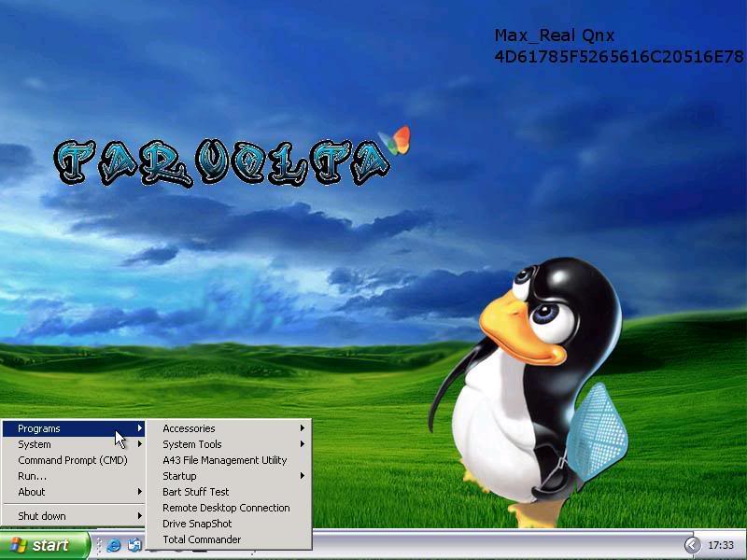Open the Programs menu entry
747x560 pixels.
(74, 428)
